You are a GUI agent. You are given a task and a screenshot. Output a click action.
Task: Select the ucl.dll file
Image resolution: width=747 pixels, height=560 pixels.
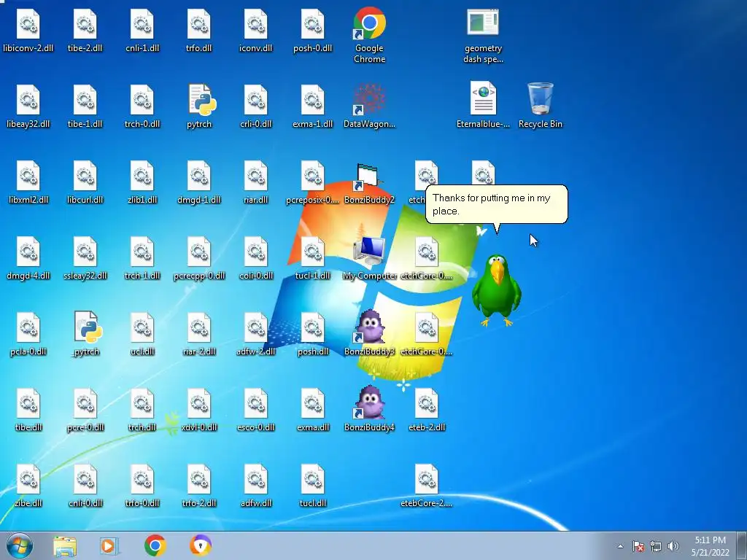[142, 334]
